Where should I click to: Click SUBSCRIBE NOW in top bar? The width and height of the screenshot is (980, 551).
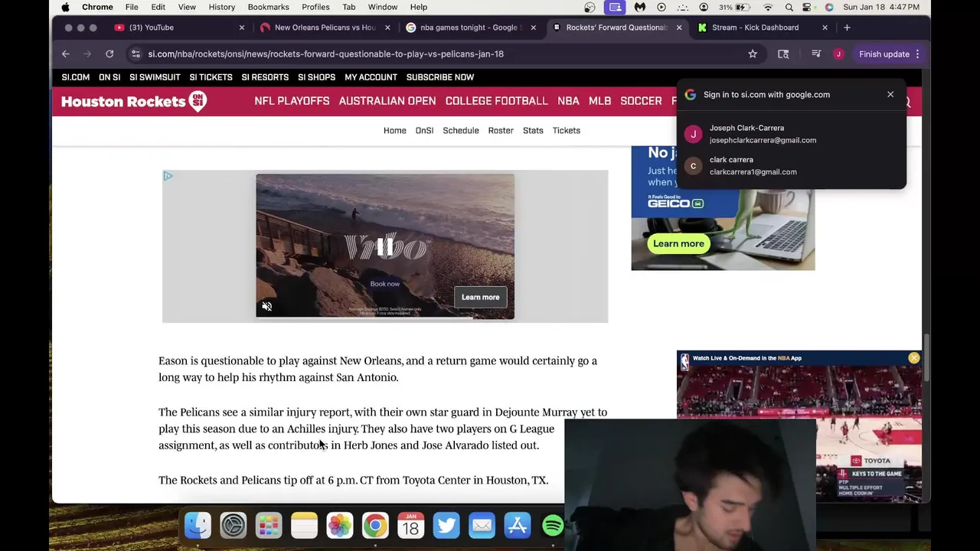point(440,77)
